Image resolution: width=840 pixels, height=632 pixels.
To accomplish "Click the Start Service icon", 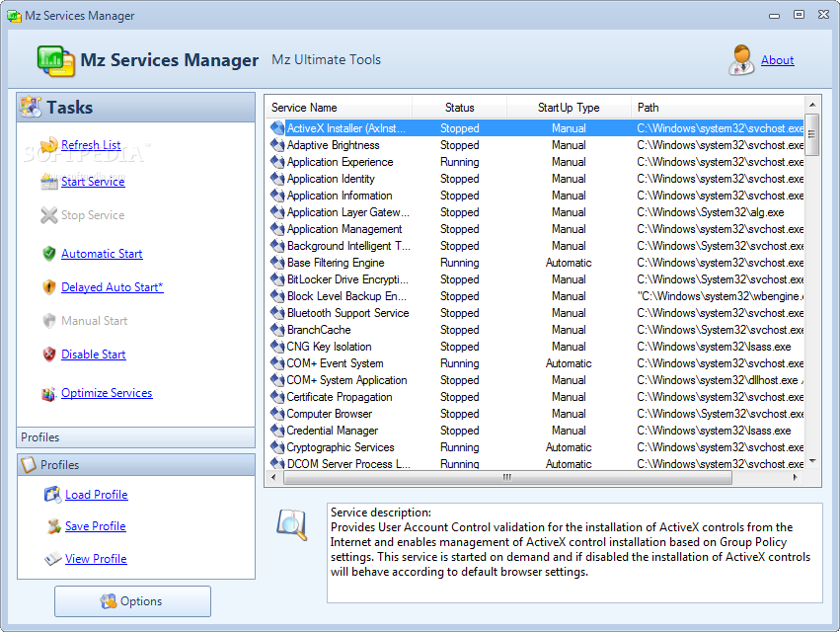I will click(x=48, y=182).
